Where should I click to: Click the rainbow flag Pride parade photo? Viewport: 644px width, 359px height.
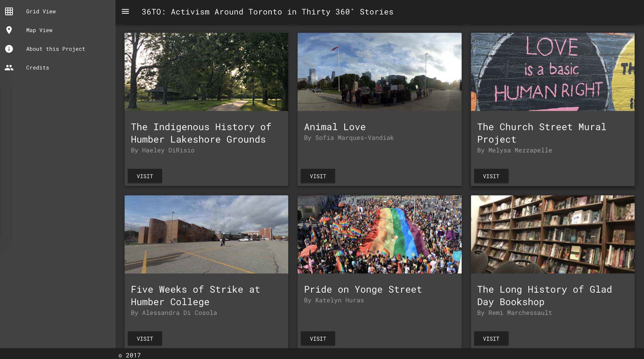tap(379, 234)
